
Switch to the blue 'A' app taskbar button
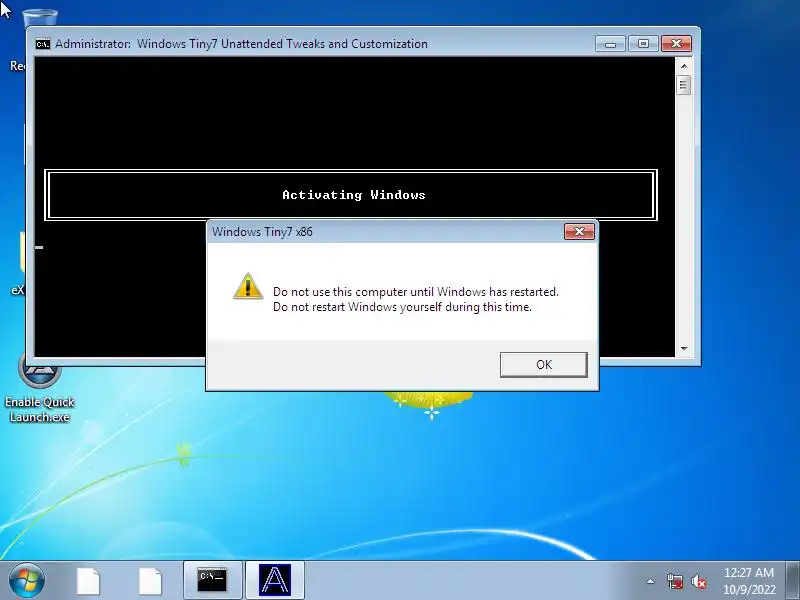pyautogui.click(x=274, y=580)
